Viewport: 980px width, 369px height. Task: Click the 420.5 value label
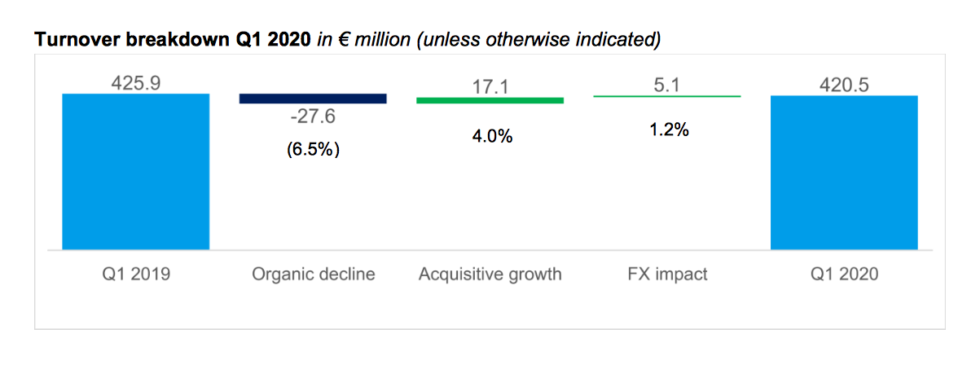844,84
